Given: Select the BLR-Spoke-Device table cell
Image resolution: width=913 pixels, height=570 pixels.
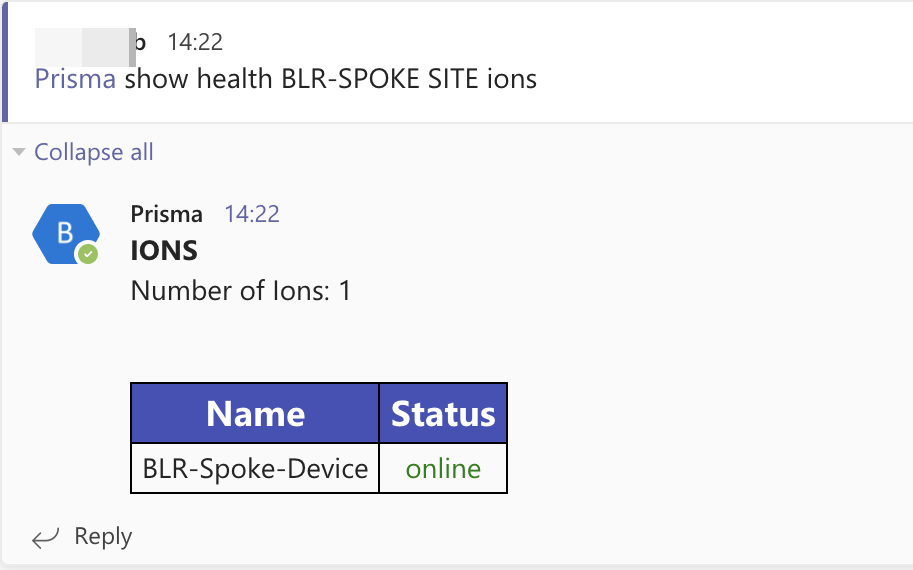Looking at the screenshot, I should point(255,468).
